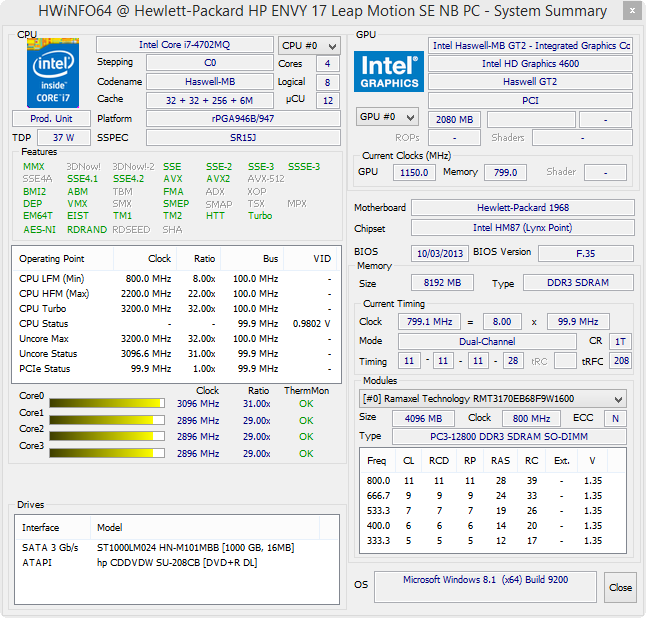The width and height of the screenshot is (646, 618).
Task: Open the Ramaxel memory module dropdown
Action: pos(493,398)
